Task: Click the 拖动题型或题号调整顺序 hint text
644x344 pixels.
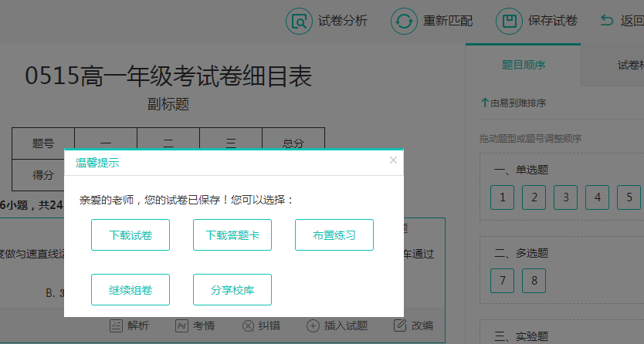Action: click(x=530, y=139)
